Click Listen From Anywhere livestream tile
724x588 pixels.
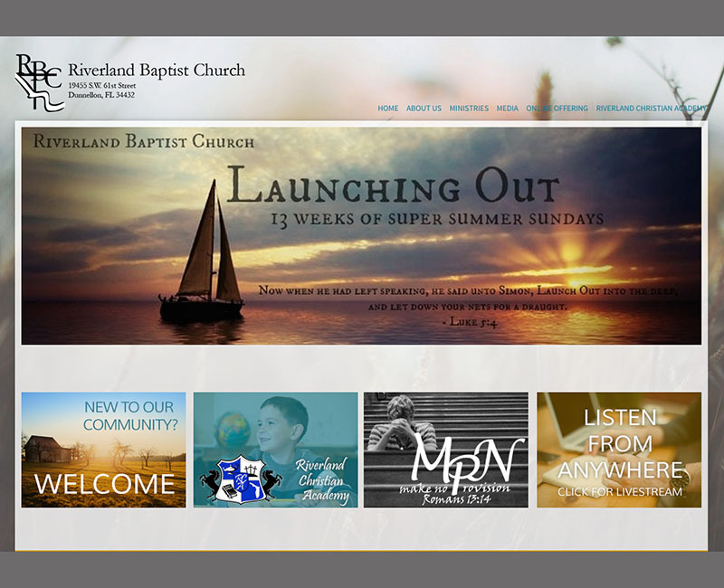[x=619, y=450]
